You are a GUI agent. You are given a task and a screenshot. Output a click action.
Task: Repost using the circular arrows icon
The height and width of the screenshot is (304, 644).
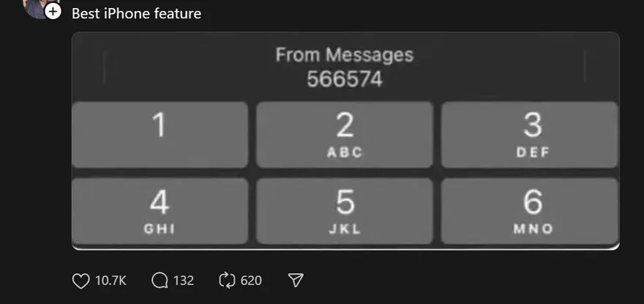coord(227,281)
